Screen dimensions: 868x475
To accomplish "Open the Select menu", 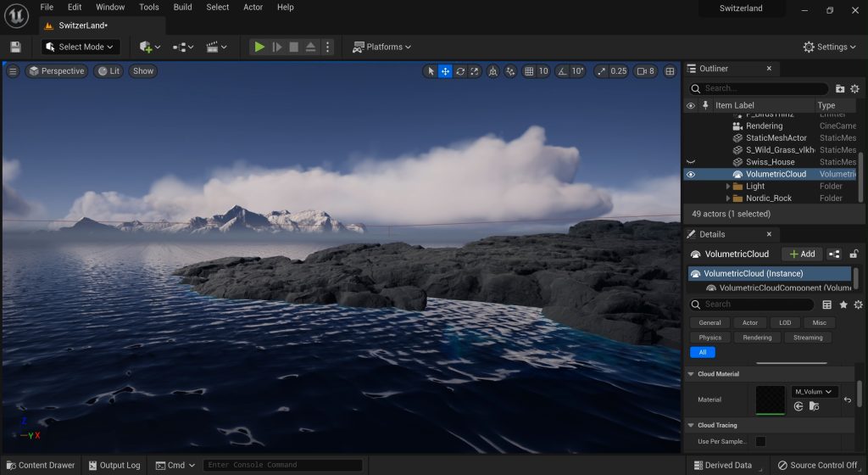I will click(x=218, y=7).
